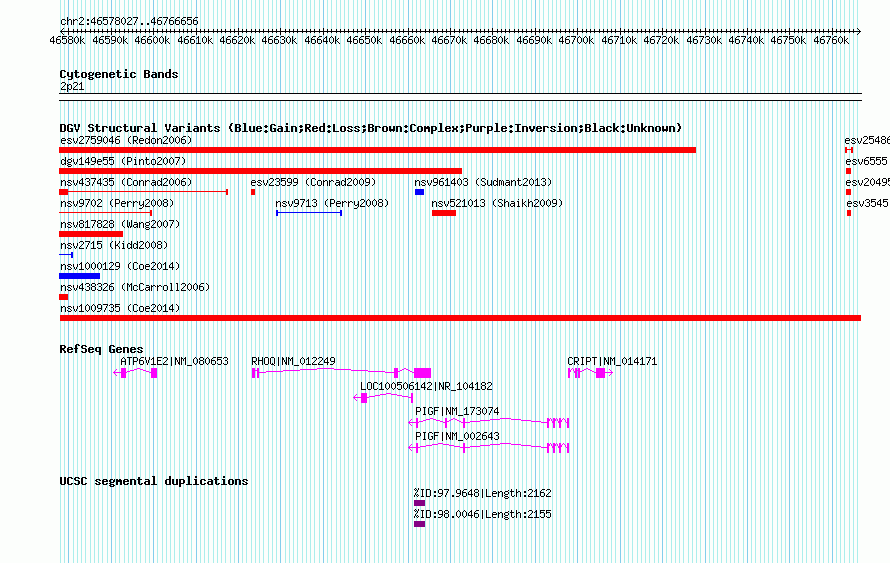The width and height of the screenshot is (890, 563).
Task: Select the small red nsv438326 block
Action: coord(64,297)
